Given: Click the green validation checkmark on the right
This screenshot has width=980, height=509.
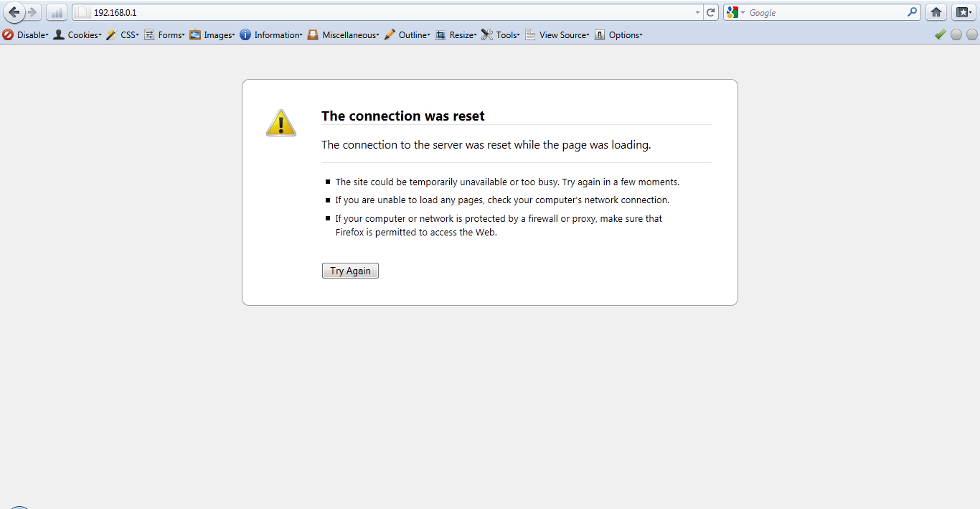Looking at the screenshot, I should point(941,34).
